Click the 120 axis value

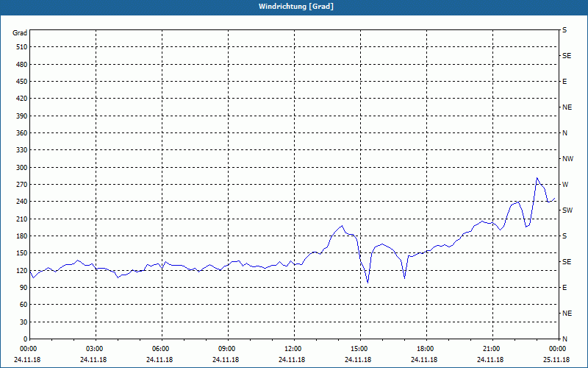click(x=22, y=270)
